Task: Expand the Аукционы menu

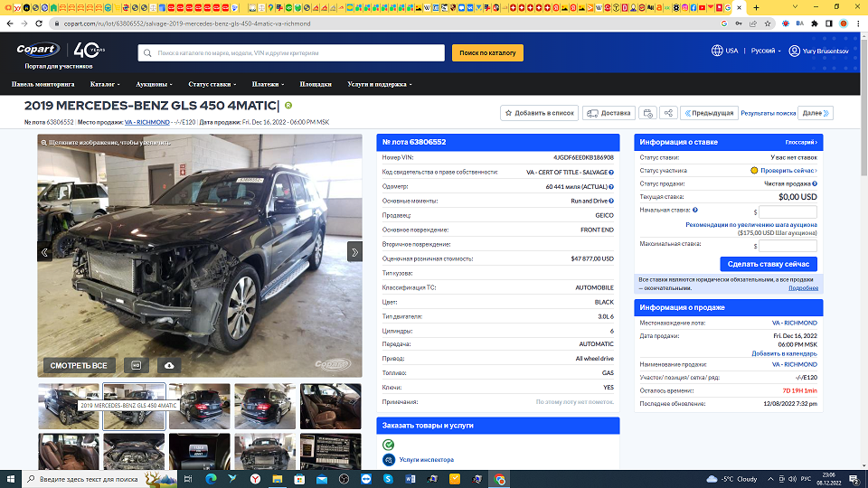Action: 154,84
